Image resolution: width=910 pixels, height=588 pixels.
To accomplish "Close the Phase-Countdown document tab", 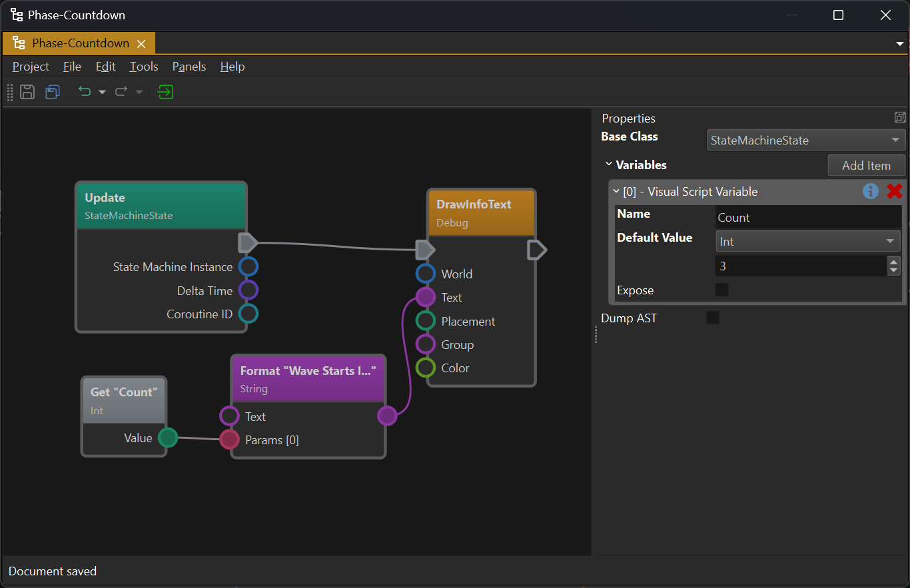I will click(x=141, y=44).
